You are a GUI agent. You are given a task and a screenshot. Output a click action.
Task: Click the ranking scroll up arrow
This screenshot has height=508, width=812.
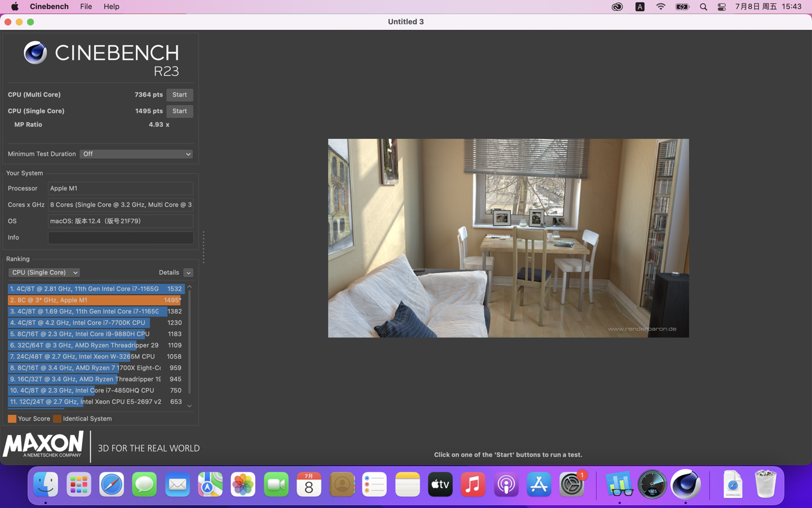189,287
